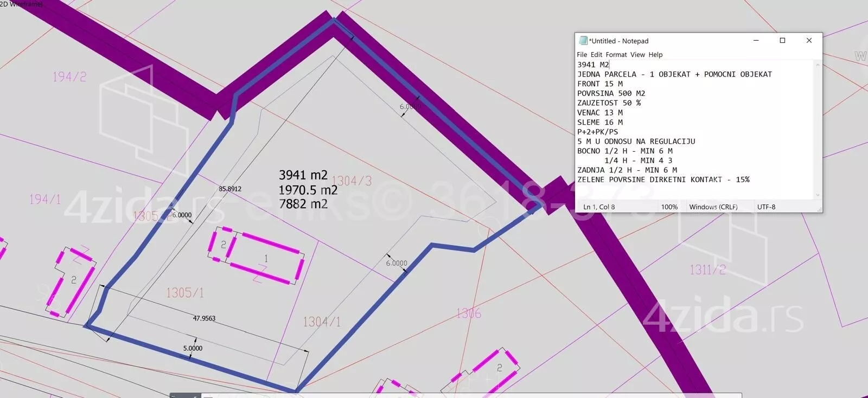Select the '7882 m2' text in drawing

(x=303, y=204)
